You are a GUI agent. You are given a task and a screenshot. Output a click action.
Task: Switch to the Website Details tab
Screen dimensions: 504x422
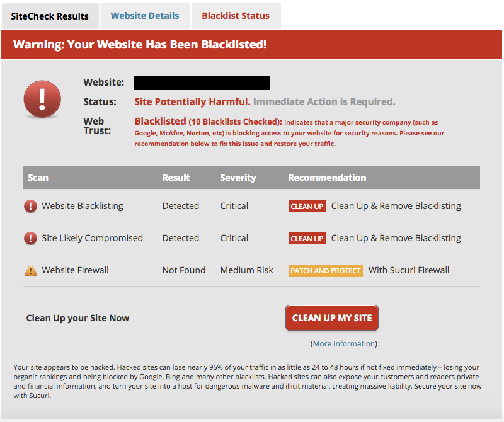[x=145, y=15]
